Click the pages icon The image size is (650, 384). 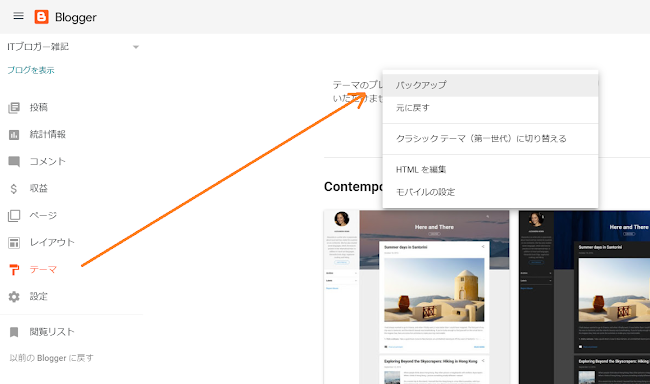[14, 216]
